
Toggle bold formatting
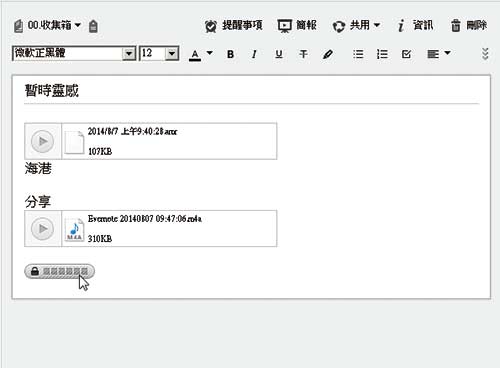coord(230,54)
